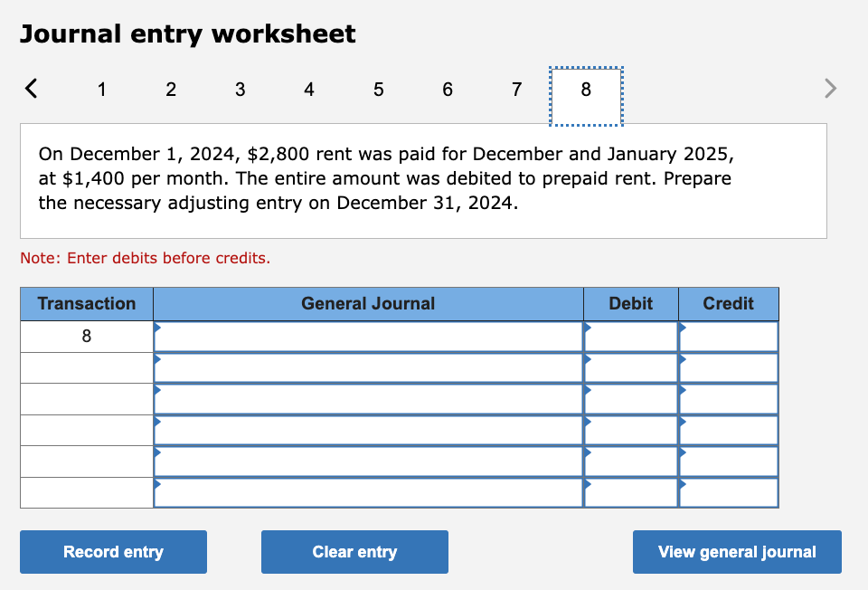Image resolution: width=868 pixels, height=590 pixels.
Task: Open transaction tab 7
Action: pyautogui.click(x=516, y=90)
